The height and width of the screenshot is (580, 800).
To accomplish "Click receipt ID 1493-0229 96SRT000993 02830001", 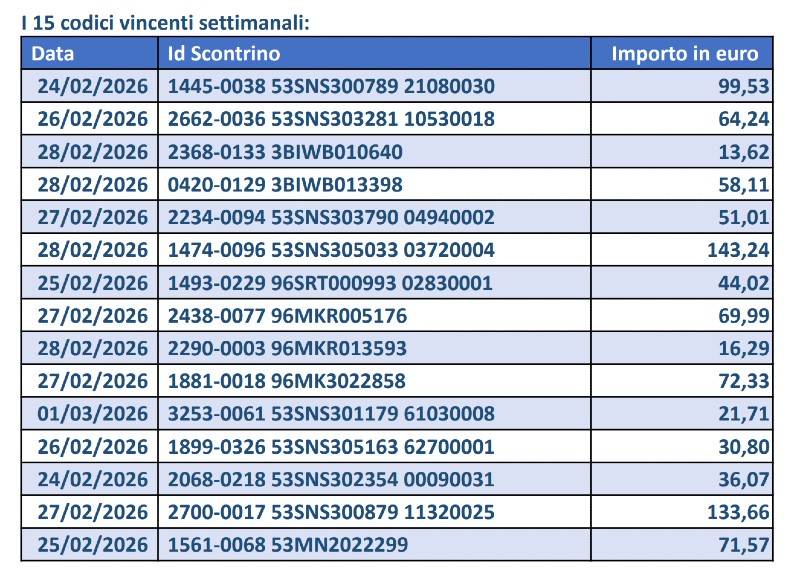I will [330, 283].
